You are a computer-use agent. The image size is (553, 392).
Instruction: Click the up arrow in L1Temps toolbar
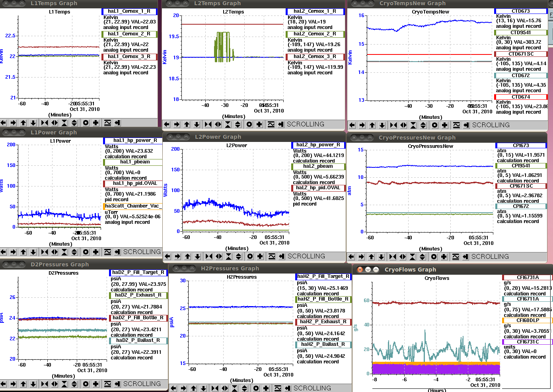[x=23, y=123]
